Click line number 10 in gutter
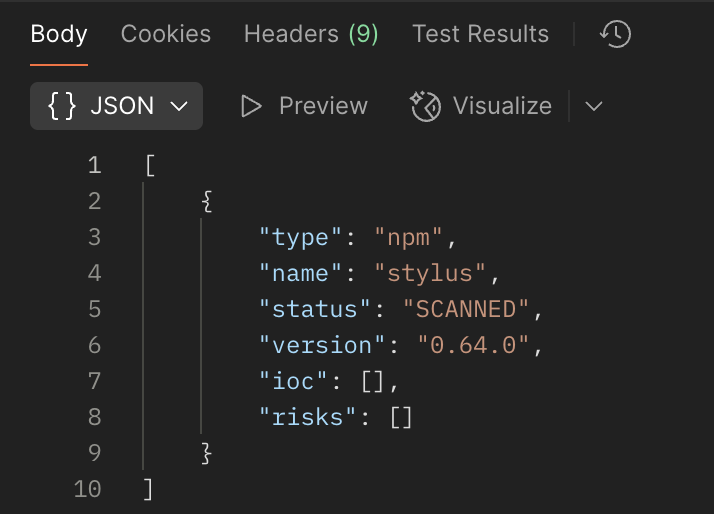 [x=87, y=489]
